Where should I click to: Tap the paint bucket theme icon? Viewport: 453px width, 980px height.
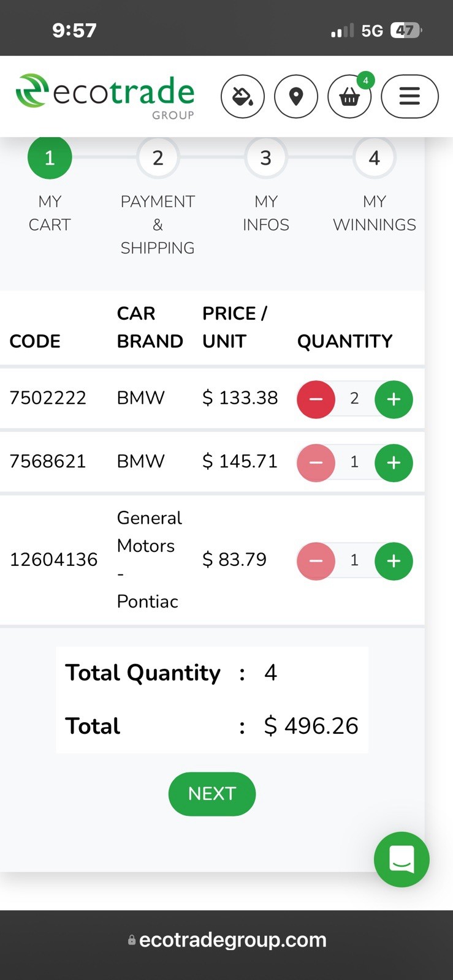[242, 96]
